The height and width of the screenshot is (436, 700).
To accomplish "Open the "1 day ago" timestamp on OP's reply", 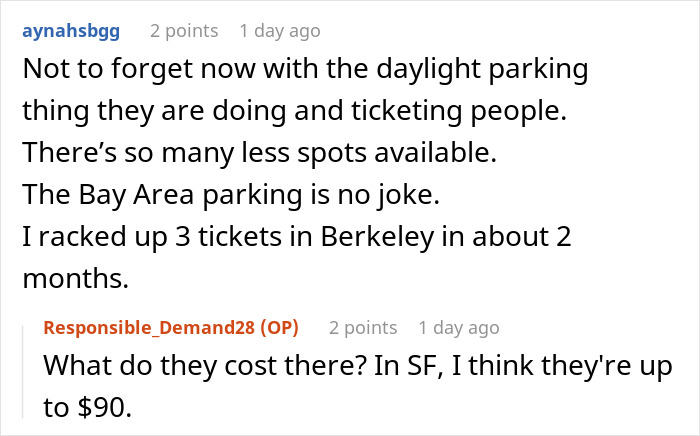I will click(x=459, y=327).
